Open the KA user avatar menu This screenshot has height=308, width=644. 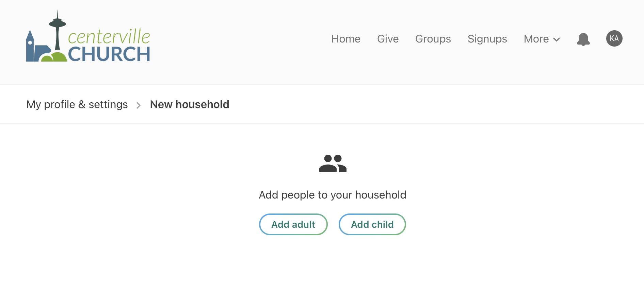click(x=614, y=38)
